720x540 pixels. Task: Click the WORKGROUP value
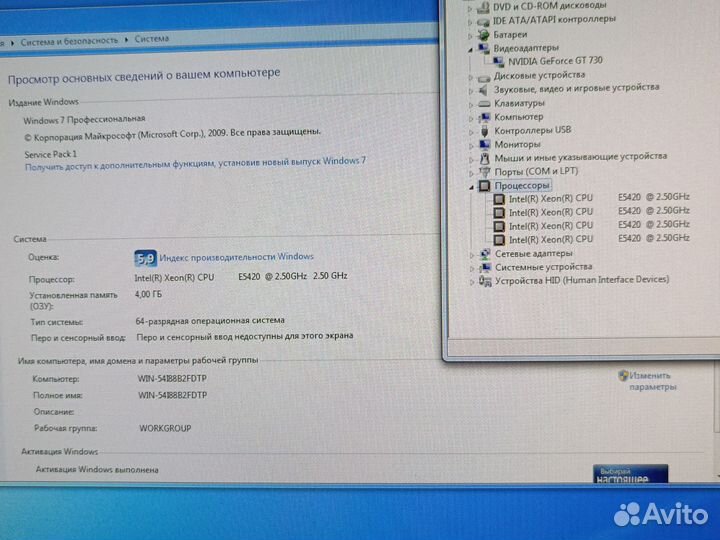point(165,428)
